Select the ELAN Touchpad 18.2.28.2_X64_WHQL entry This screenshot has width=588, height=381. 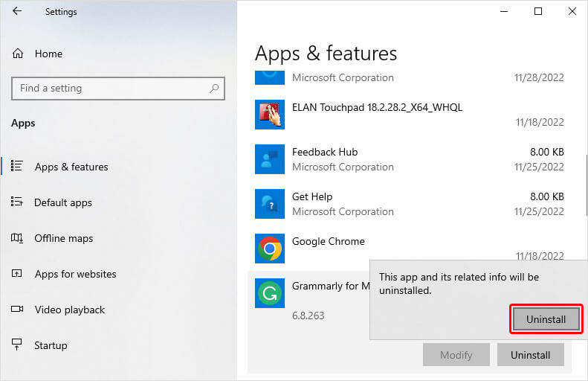click(377, 107)
